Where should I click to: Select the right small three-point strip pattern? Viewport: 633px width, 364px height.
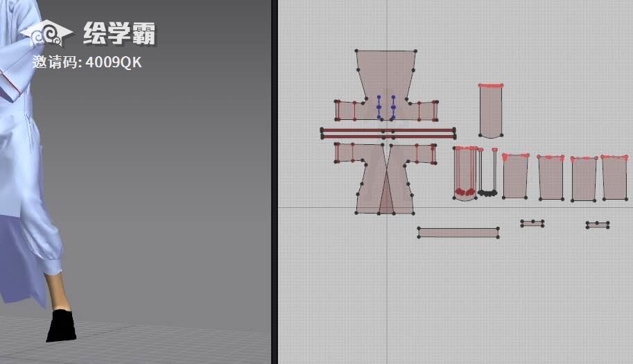[x=598, y=225]
